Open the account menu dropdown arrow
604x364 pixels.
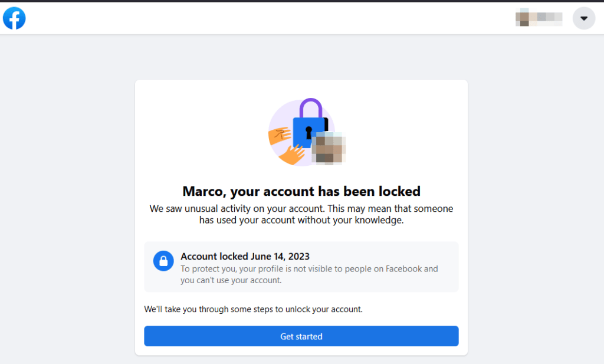[583, 18]
